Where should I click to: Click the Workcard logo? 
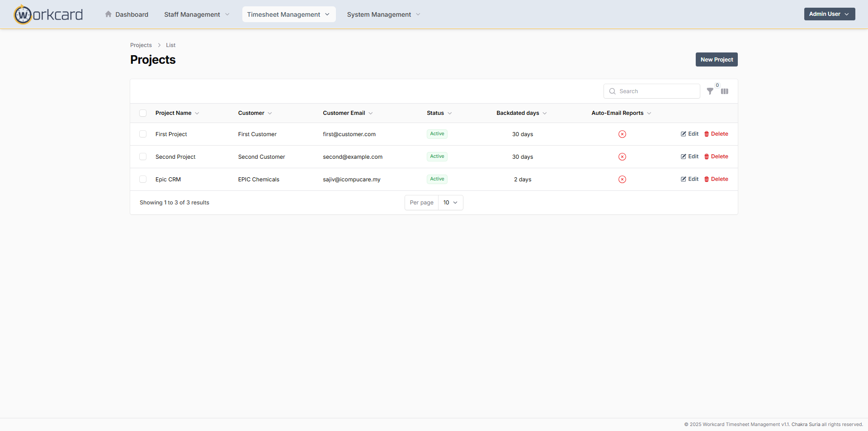[x=48, y=14]
